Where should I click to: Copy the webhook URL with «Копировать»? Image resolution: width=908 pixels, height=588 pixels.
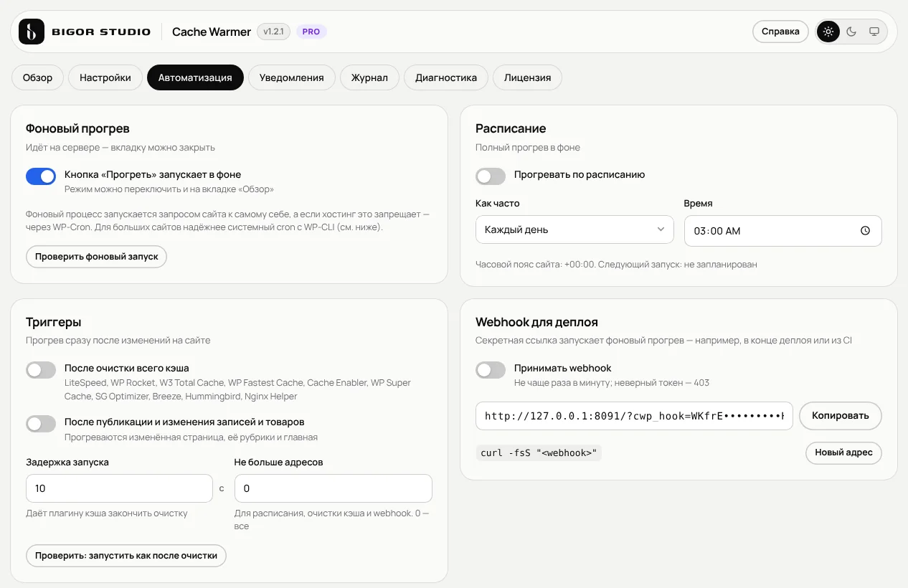pyautogui.click(x=841, y=416)
